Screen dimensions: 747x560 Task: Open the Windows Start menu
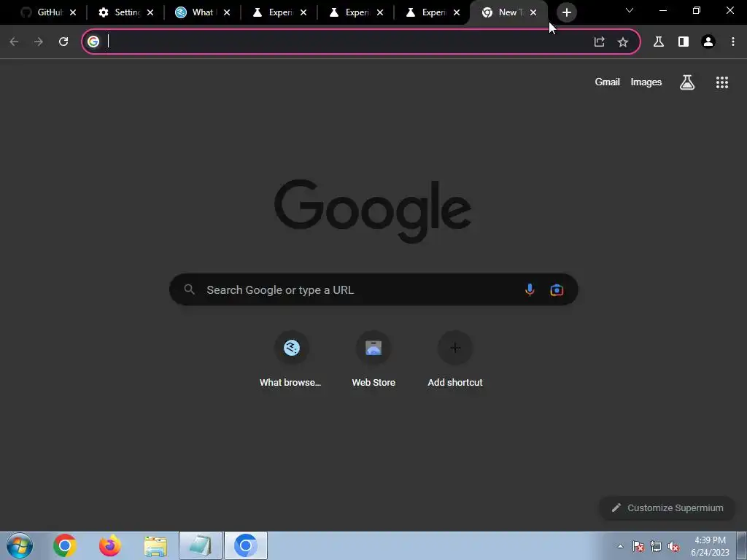point(20,545)
